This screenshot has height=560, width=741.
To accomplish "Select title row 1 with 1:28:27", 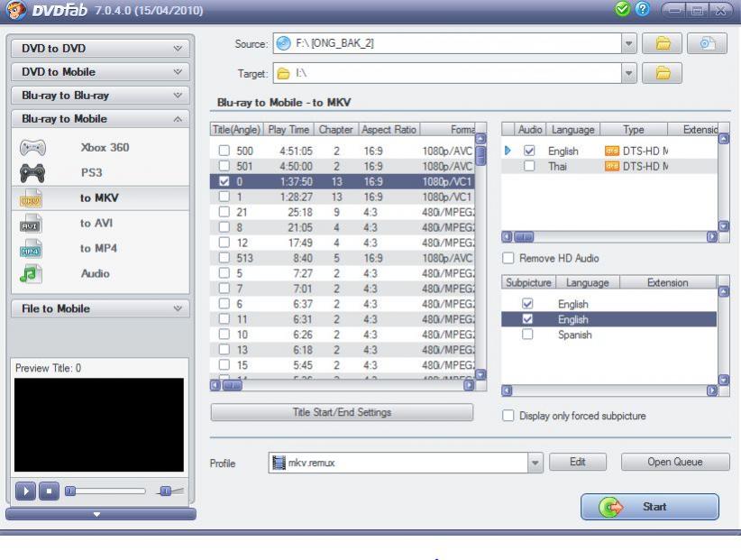I will tap(342, 197).
